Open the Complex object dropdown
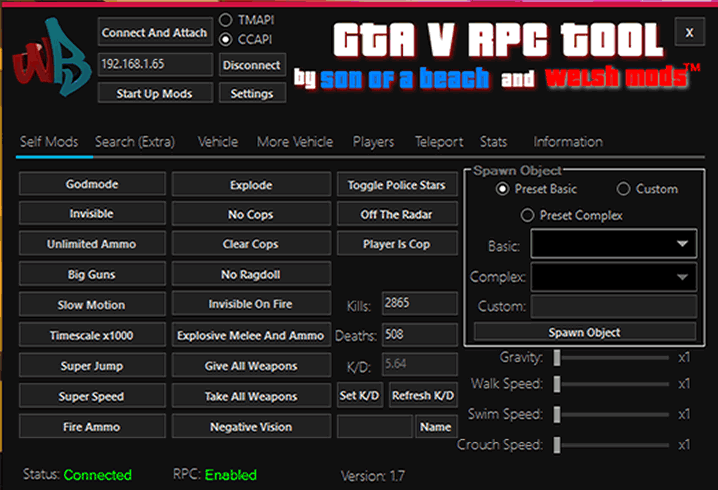718x490 pixels. [614, 277]
